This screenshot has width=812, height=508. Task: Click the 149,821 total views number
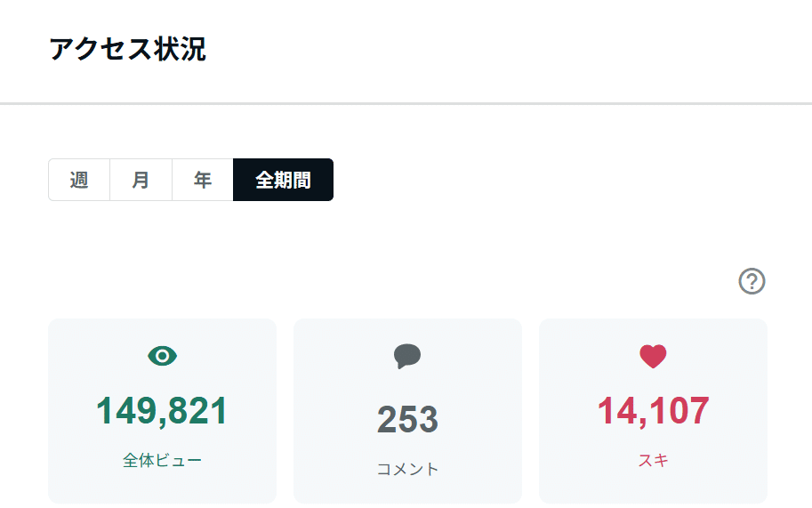162,410
